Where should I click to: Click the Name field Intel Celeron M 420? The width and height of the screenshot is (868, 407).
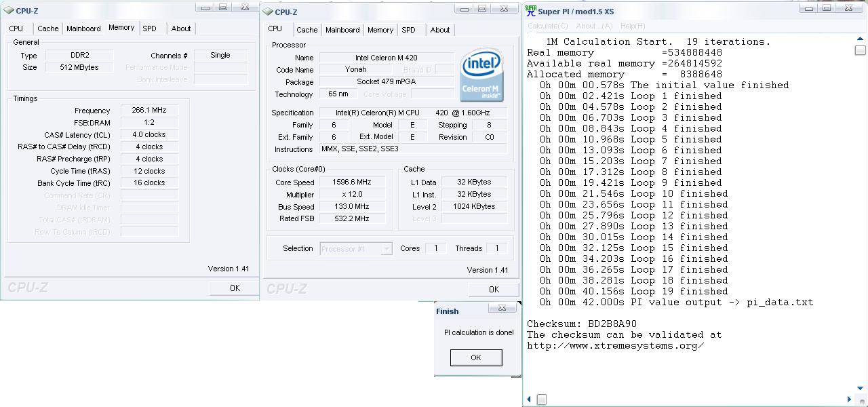coord(387,58)
